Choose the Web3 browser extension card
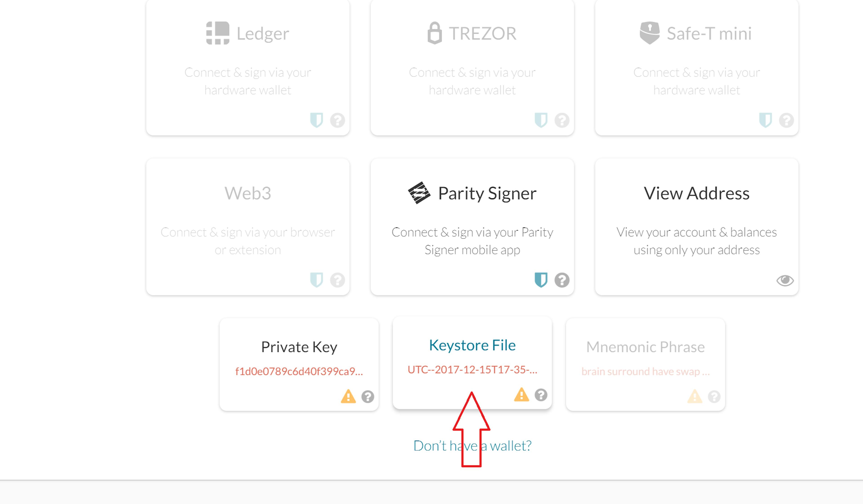Image resolution: width=863 pixels, height=504 pixels. click(x=248, y=227)
